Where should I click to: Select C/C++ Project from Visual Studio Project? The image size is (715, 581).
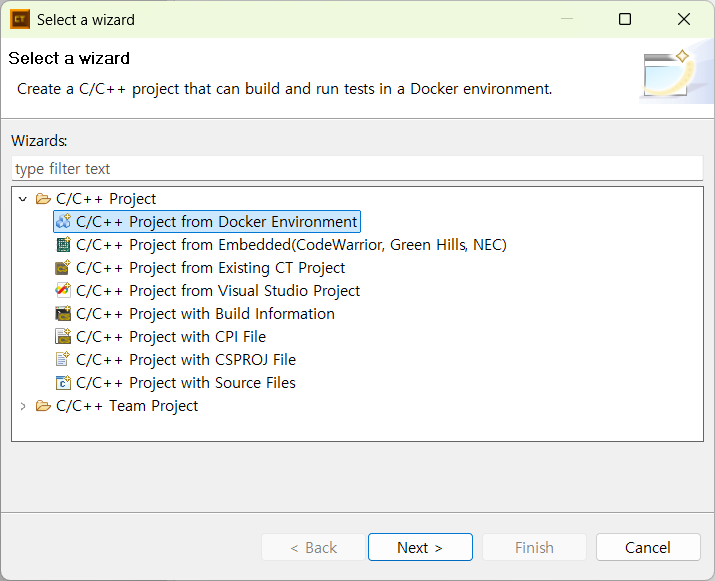[218, 290]
